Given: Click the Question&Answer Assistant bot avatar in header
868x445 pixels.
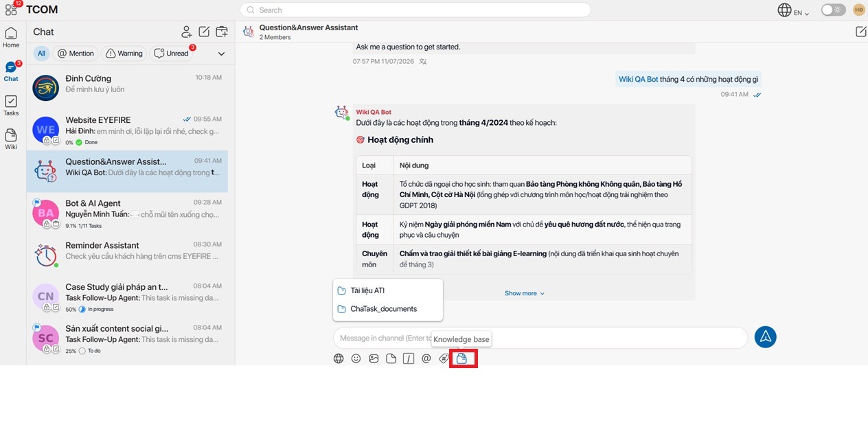Looking at the screenshot, I should pos(248,32).
